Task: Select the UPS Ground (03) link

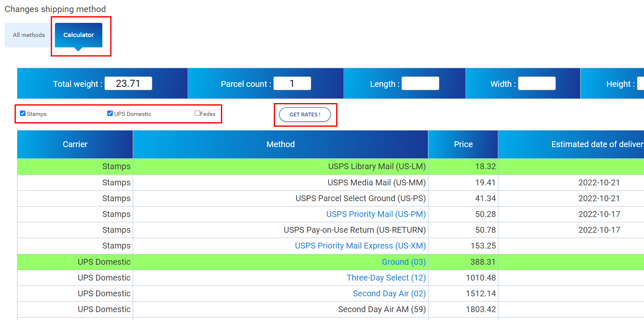Action: (404, 262)
